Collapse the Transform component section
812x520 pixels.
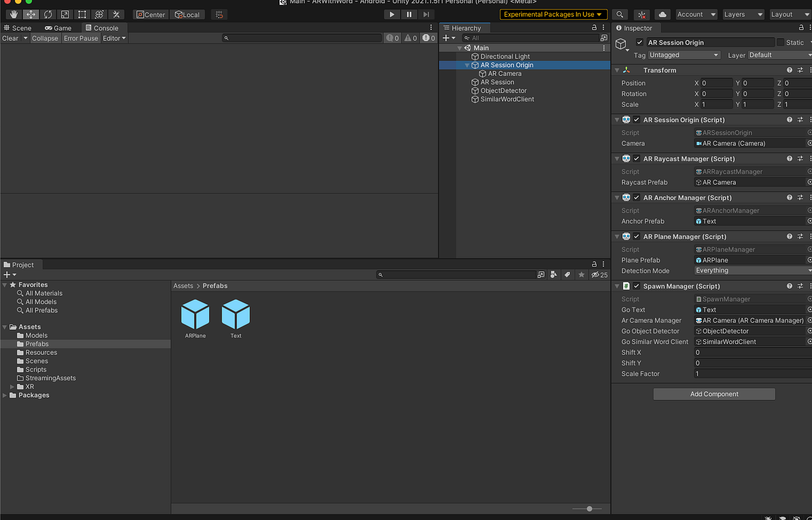[x=617, y=70]
